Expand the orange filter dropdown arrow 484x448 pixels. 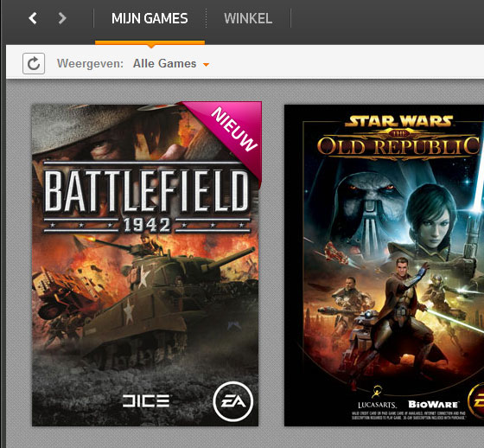coord(206,65)
